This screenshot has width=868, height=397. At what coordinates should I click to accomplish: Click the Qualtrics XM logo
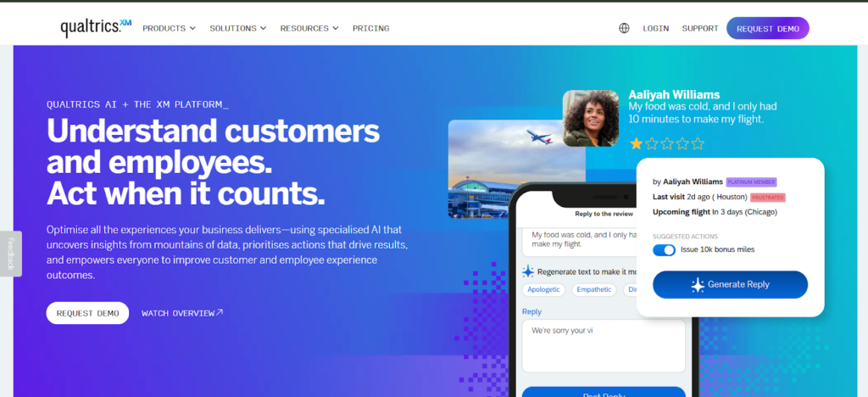[96, 27]
